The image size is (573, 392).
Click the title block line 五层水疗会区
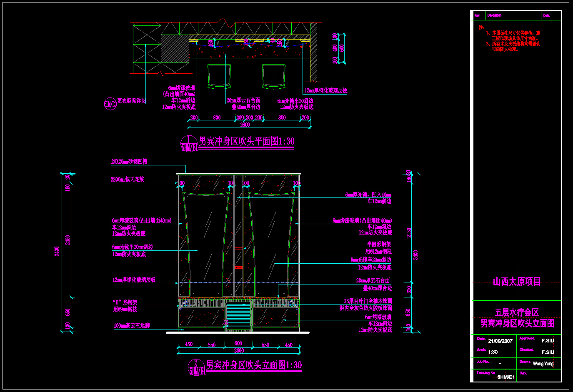[517, 312]
